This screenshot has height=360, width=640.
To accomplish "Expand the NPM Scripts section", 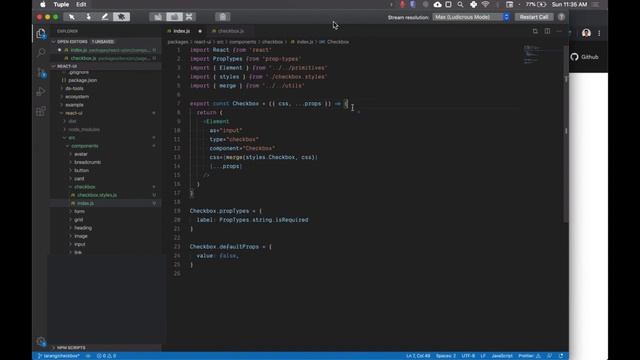I will (105, 348).
